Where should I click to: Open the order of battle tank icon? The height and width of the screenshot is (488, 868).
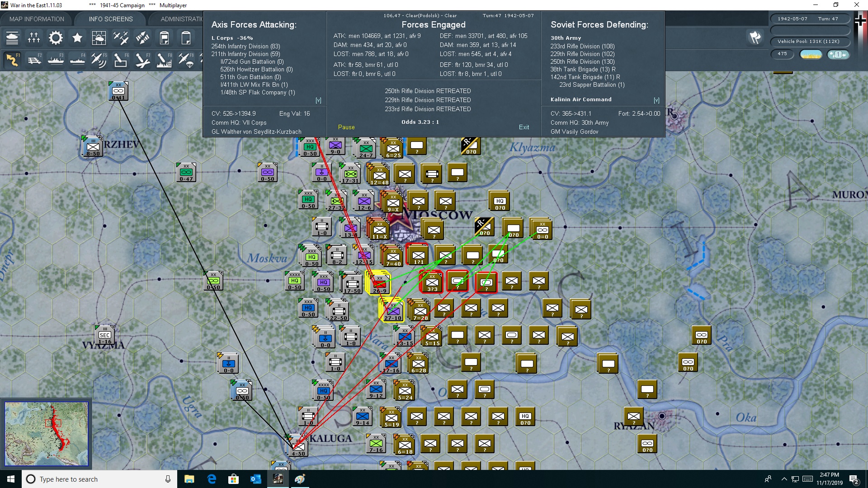tap(12, 38)
